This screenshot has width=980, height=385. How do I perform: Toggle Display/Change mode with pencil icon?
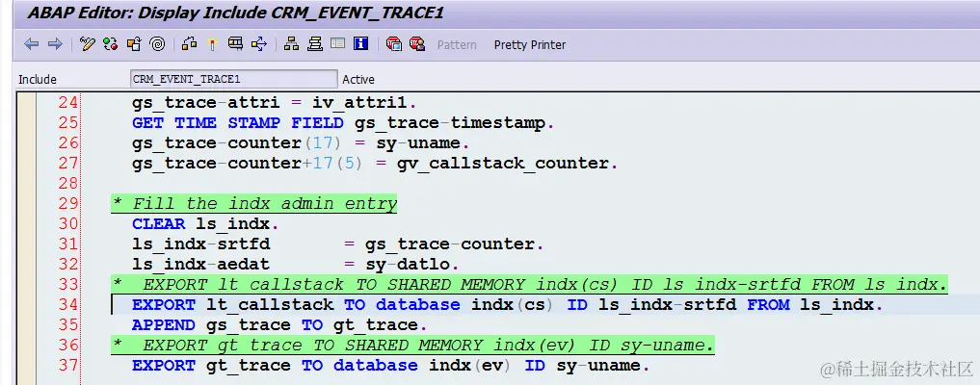point(87,44)
